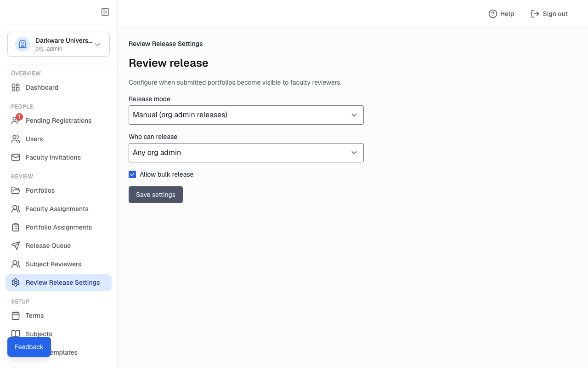588x368 pixels.
Task: Click the Users people icon
Action: pyautogui.click(x=16, y=139)
